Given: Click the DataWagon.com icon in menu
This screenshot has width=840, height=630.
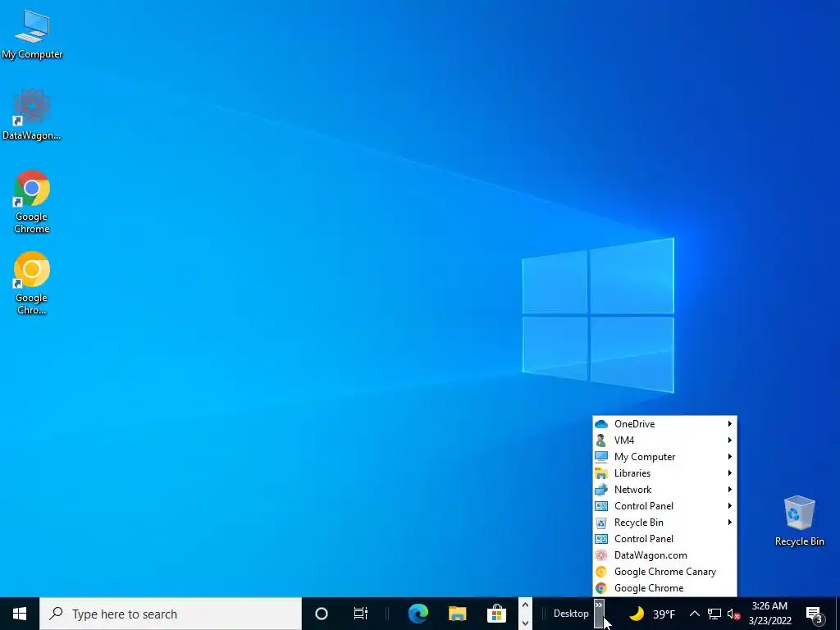Looking at the screenshot, I should click(601, 555).
